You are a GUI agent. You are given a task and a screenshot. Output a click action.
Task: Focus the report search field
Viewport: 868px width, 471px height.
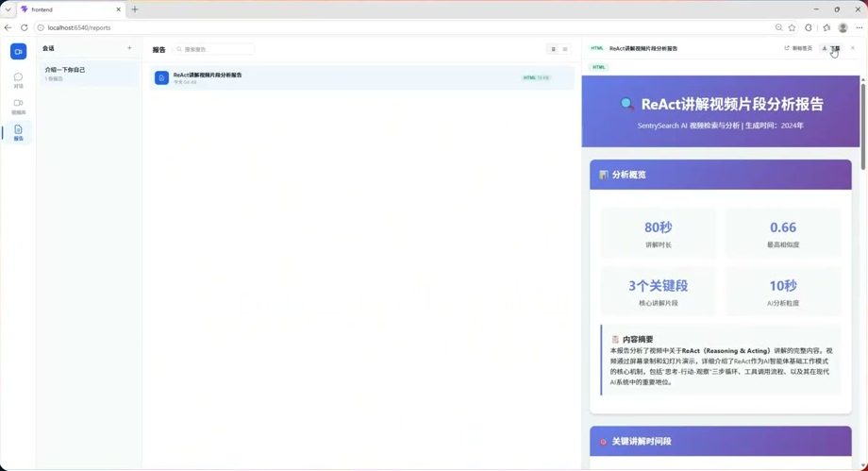coord(213,49)
